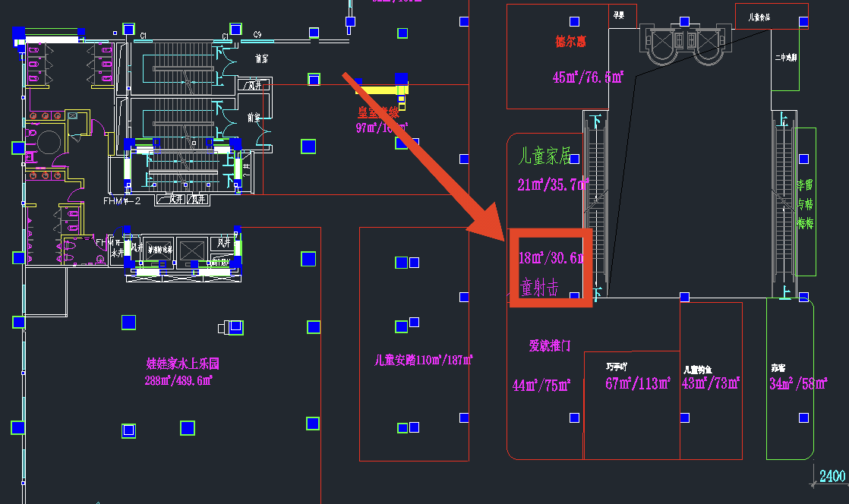
Task: Select the 43㎡/73㎡ area text
Action: click(710, 384)
